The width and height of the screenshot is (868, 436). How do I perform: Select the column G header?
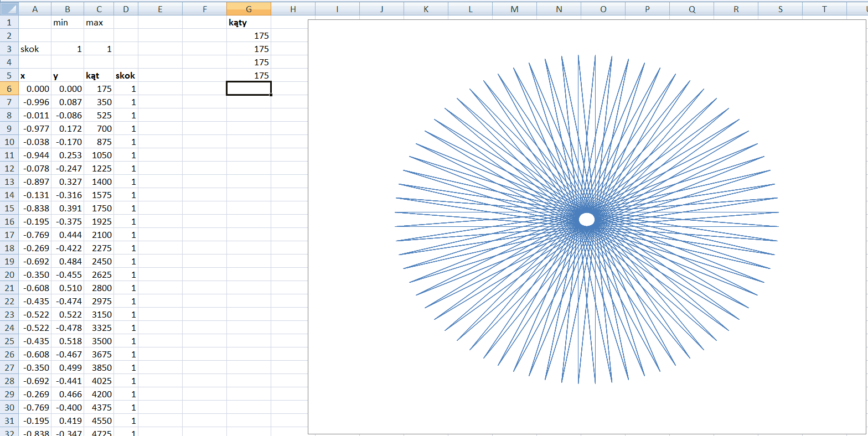point(249,9)
